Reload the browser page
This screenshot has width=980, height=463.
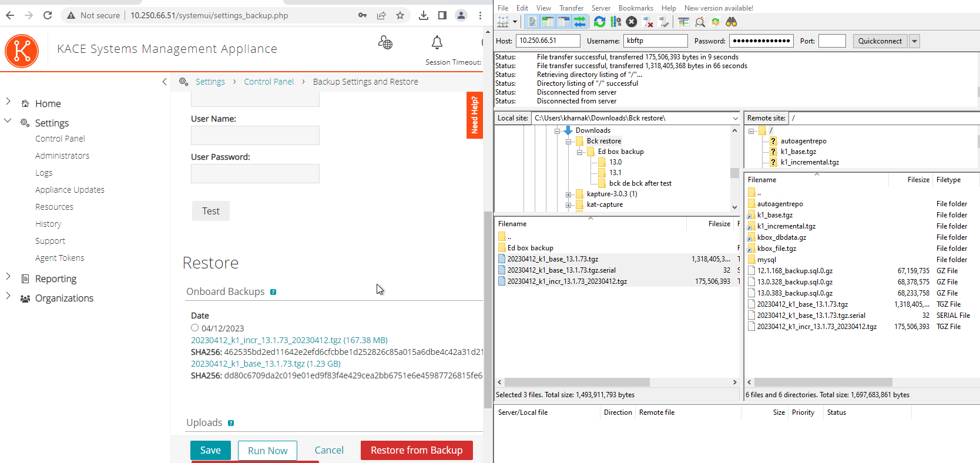(48, 15)
